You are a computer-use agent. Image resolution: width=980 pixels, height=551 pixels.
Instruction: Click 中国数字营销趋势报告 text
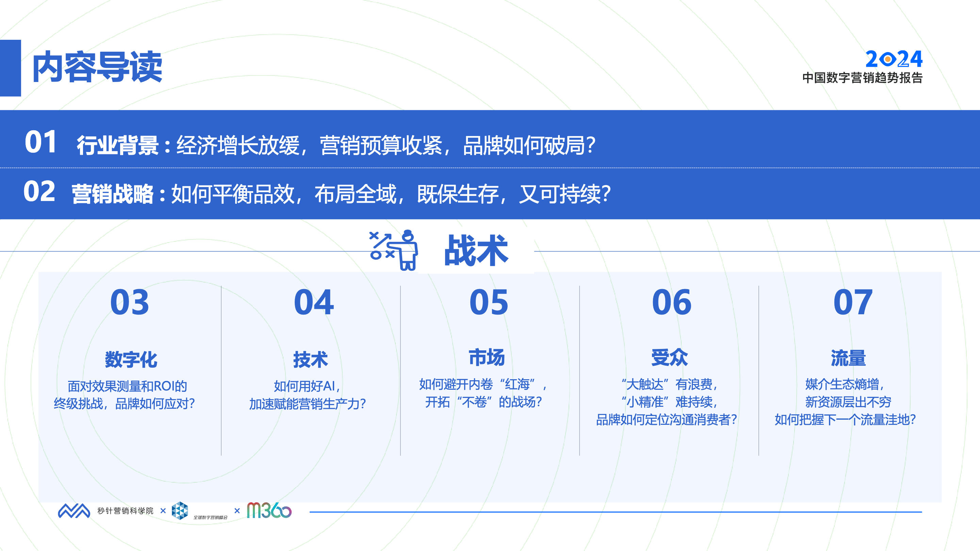[863, 78]
